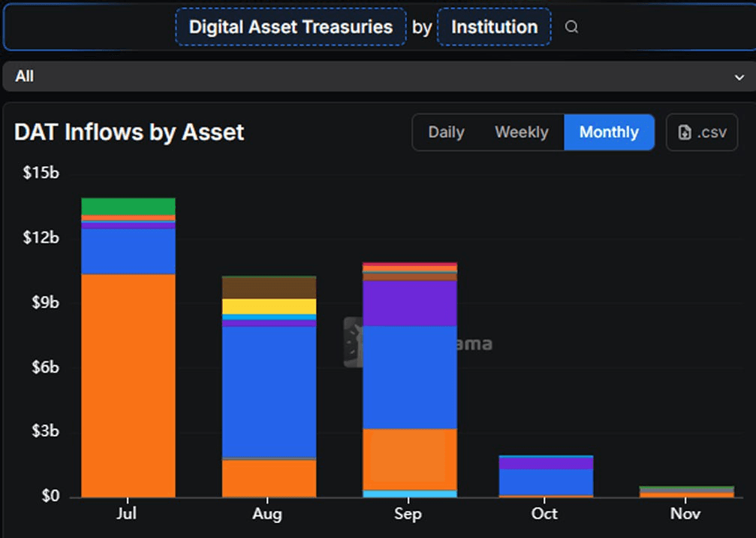Image resolution: width=756 pixels, height=538 pixels.
Task: Expand the All filter dropdown chevron
Action: tap(739, 77)
